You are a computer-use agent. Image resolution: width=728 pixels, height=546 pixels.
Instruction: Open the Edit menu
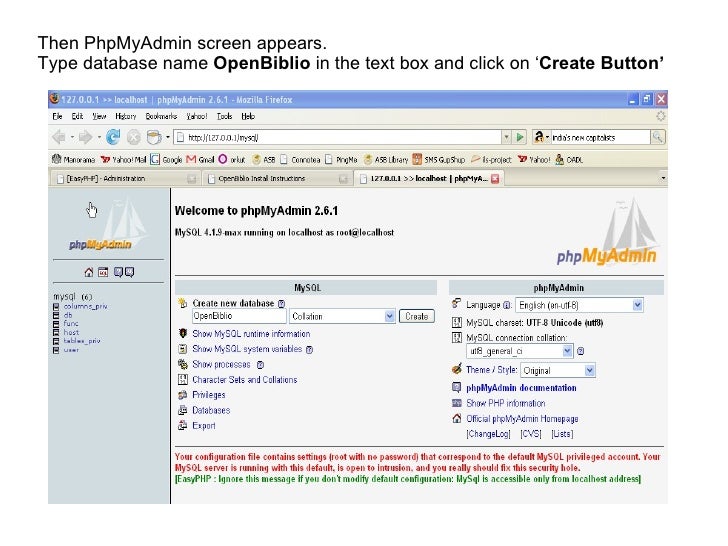pos(77,116)
